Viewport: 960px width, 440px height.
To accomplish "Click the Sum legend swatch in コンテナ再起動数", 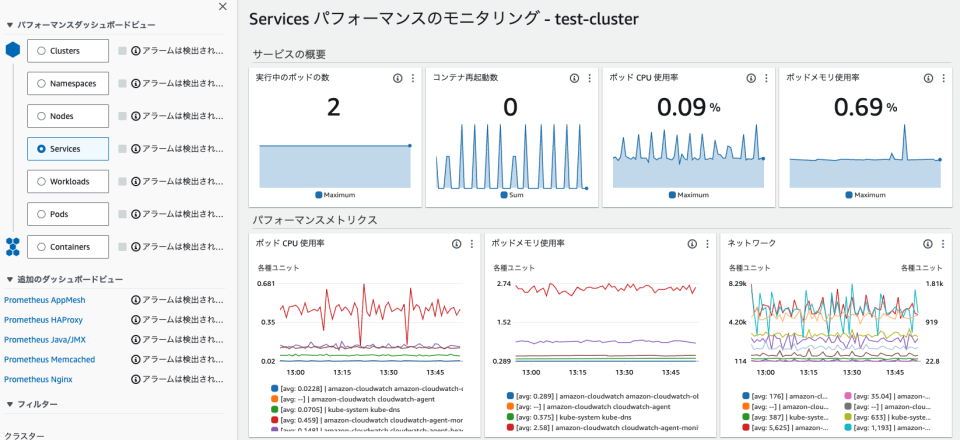I will pyautogui.click(x=504, y=195).
